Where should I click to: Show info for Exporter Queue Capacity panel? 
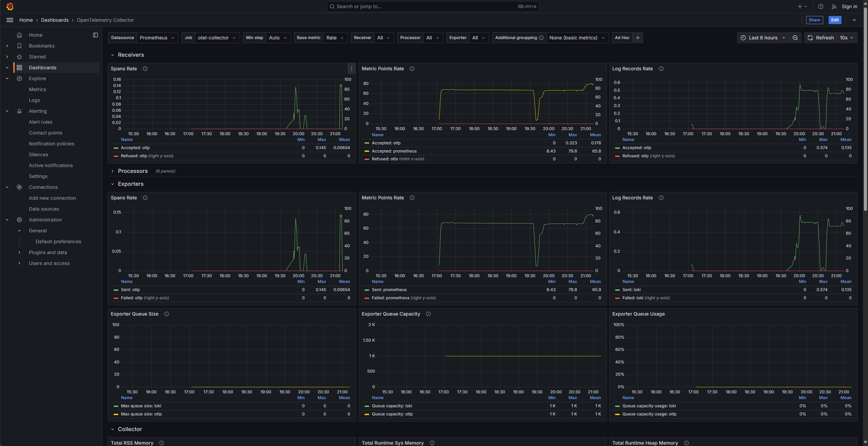[x=428, y=314]
